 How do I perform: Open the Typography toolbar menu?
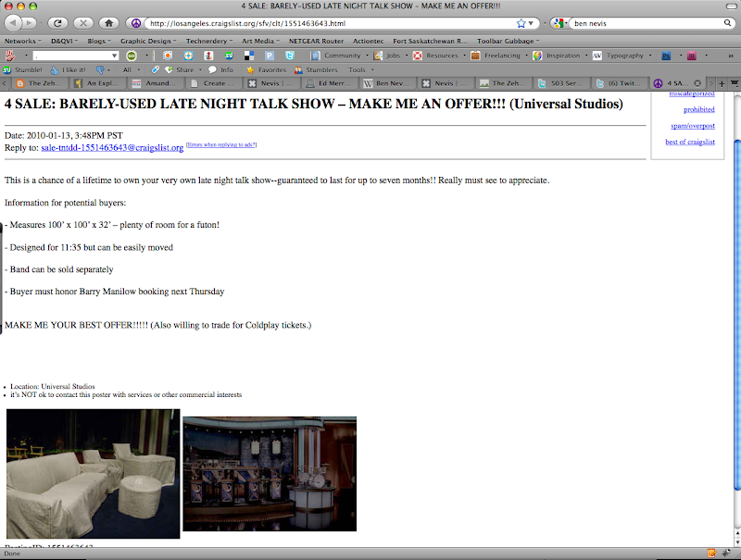[x=622, y=56]
